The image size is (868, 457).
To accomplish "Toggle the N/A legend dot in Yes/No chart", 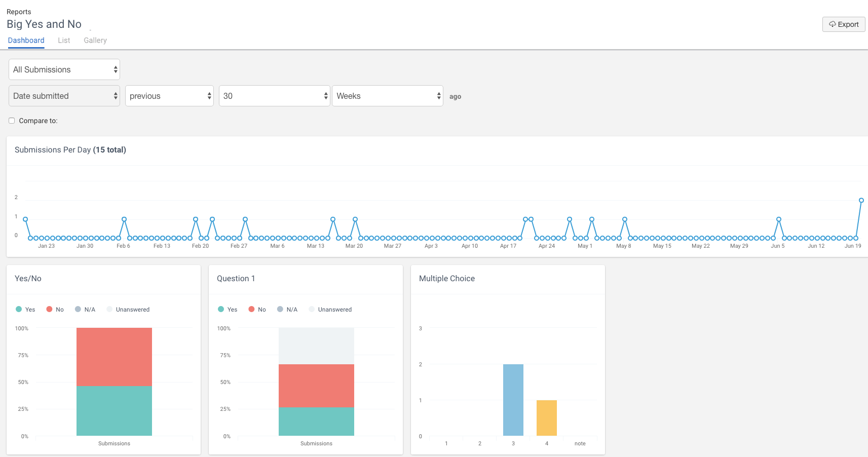I will click(x=78, y=309).
